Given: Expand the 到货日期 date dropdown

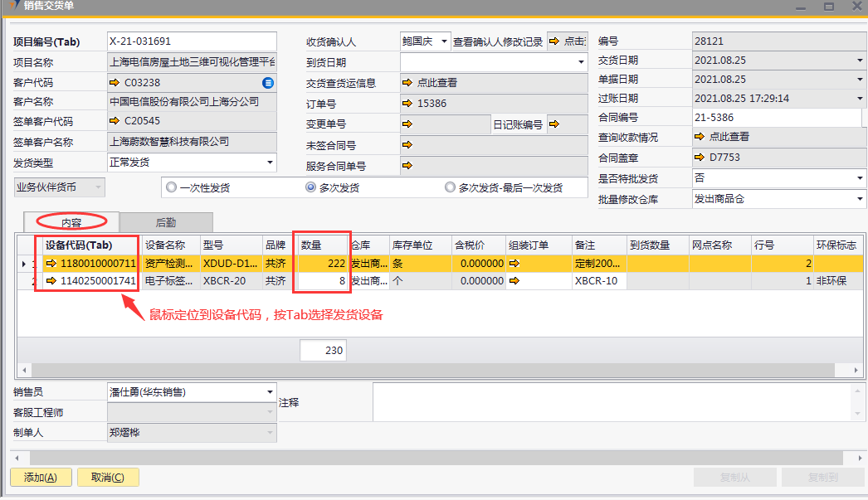Looking at the screenshot, I should click(x=581, y=62).
